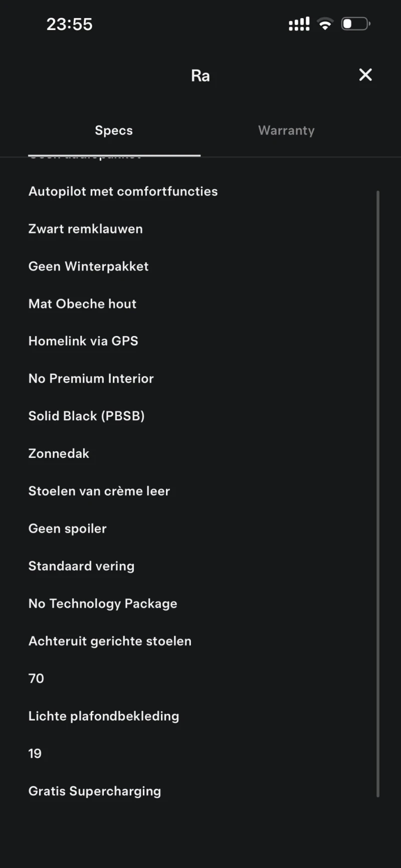The image size is (401, 868).
Task: Click 'Homelink via GPS' spec item
Action: (x=83, y=341)
